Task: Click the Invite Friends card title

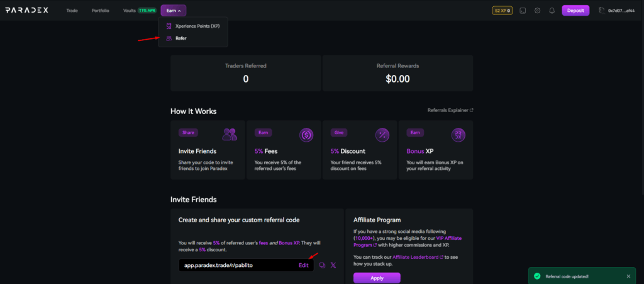Action: tap(197, 151)
